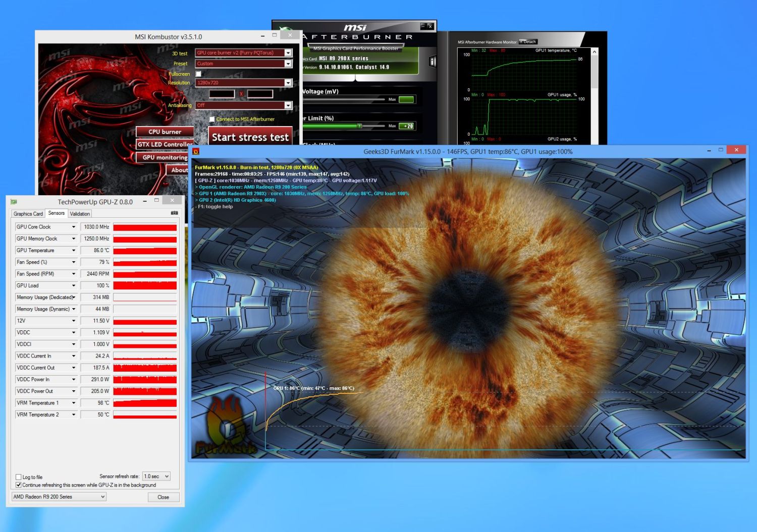Click Kombustor custom width input field
The height and width of the screenshot is (532, 757).
coord(222,94)
